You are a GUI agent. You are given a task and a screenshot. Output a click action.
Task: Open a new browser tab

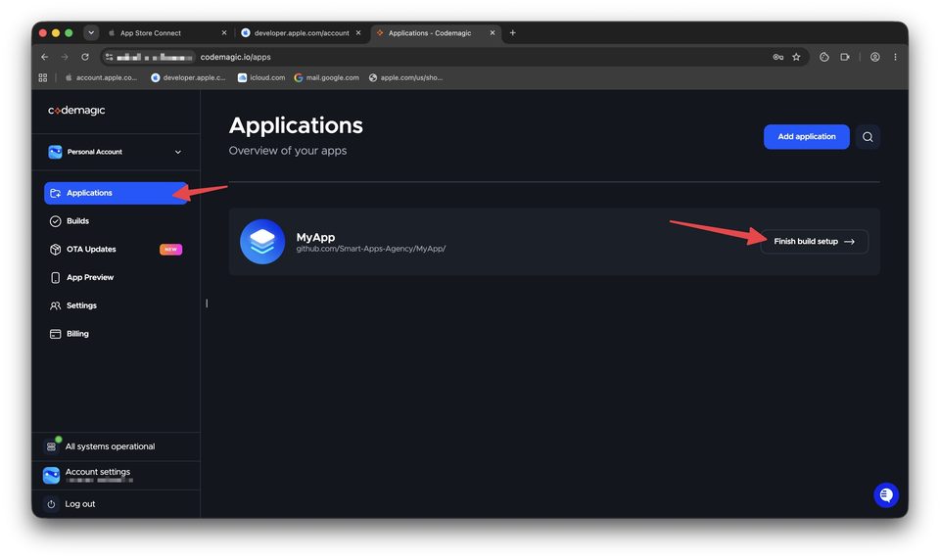[512, 33]
